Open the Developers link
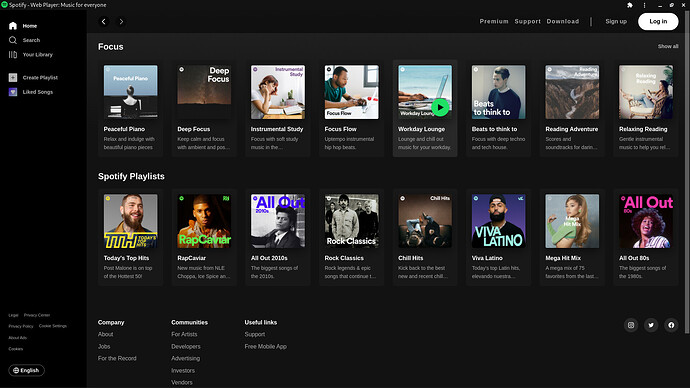This screenshot has height=388, width=690. (x=186, y=346)
